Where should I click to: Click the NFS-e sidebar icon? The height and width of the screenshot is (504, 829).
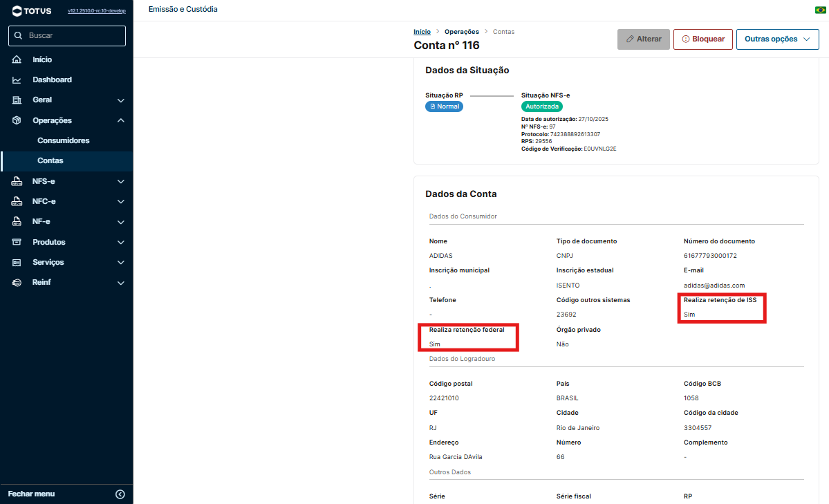17,182
